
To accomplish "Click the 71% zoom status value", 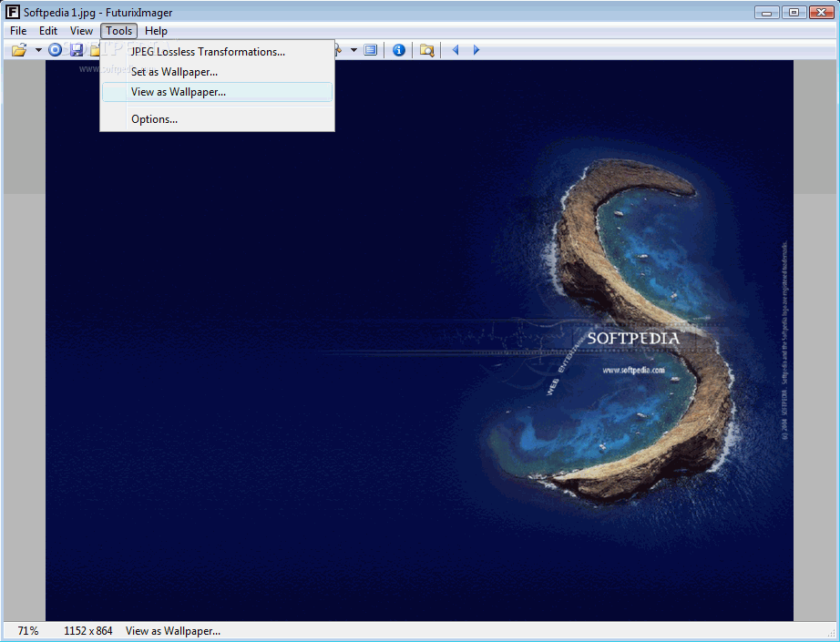I will pyautogui.click(x=28, y=631).
